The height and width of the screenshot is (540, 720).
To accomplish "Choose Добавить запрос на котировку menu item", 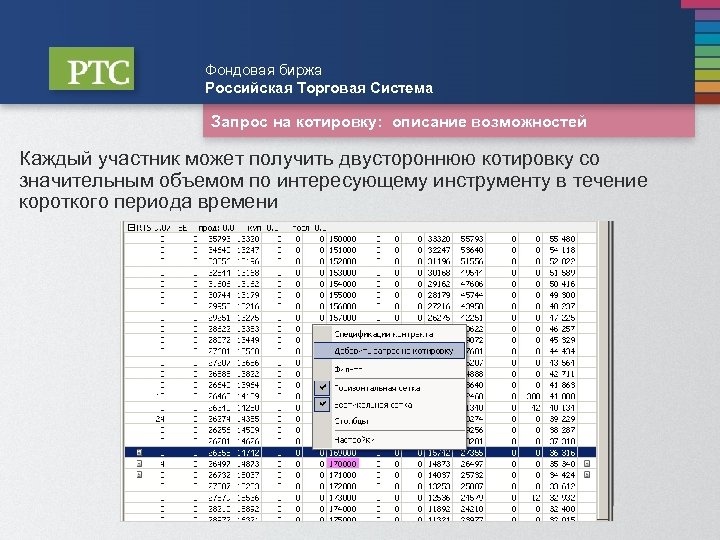I will point(389,351).
